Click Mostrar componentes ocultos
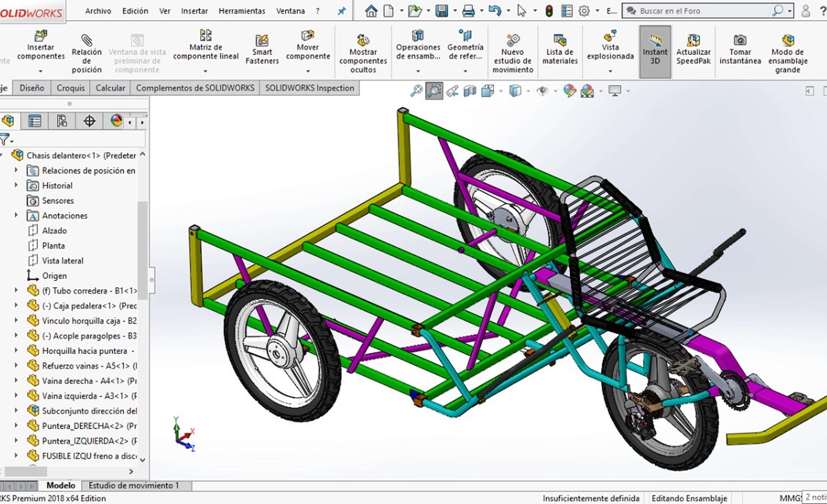Viewport: 827px width, 504px height. 363,54
